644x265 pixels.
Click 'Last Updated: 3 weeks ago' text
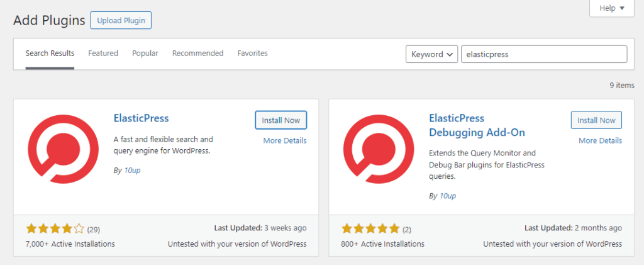(260, 228)
